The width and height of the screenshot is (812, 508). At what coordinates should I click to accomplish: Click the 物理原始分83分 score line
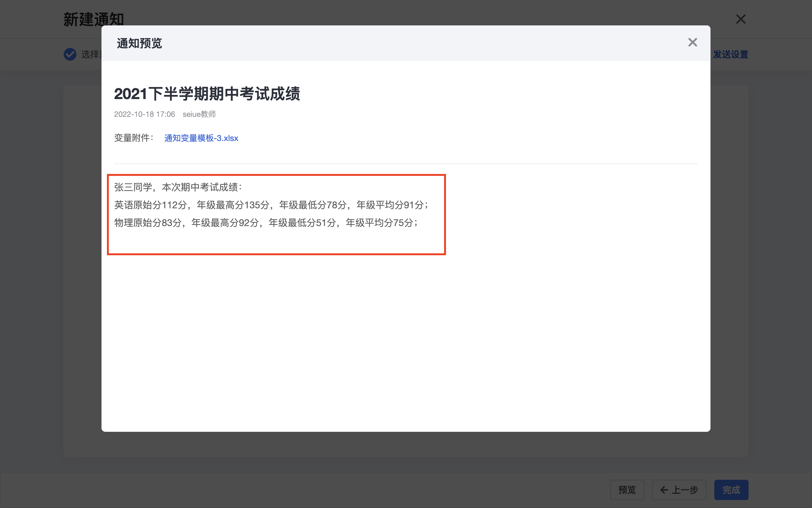pyautogui.click(x=266, y=223)
